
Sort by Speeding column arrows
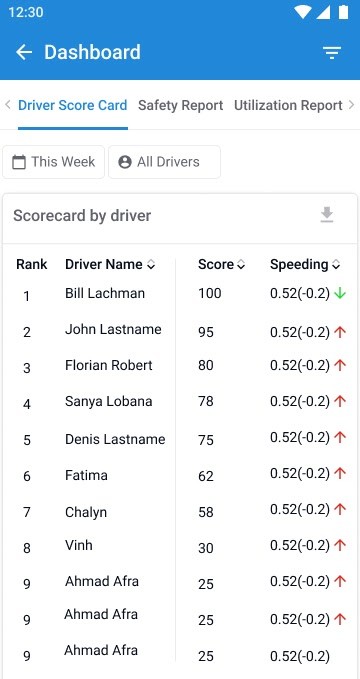[336, 265]
